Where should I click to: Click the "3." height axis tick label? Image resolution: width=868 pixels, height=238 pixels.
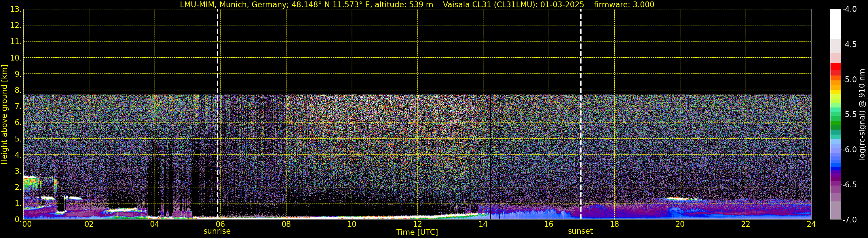coord(18,171)
